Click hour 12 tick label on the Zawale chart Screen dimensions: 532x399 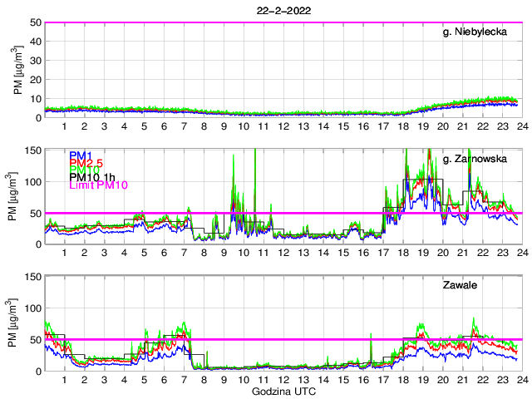[x=283, y=379]
